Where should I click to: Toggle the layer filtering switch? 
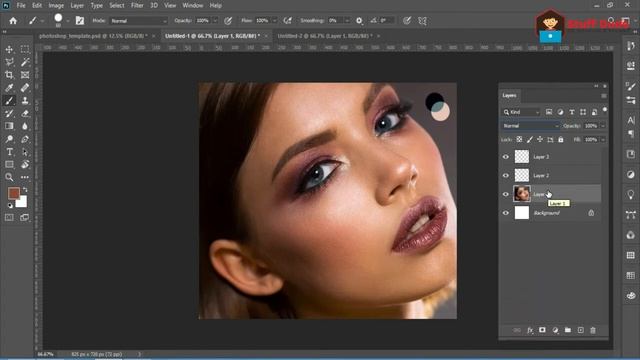tap(604, 110)
